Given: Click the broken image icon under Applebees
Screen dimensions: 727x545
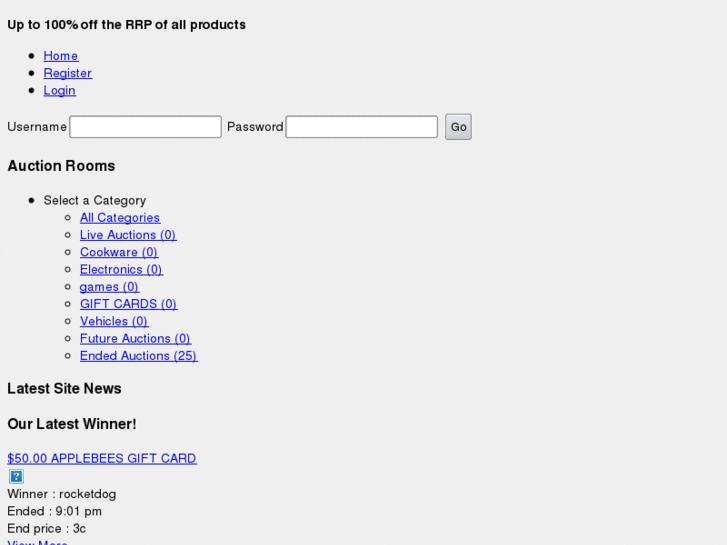Looking at the screenshot, I should click(x=16, y=476).
